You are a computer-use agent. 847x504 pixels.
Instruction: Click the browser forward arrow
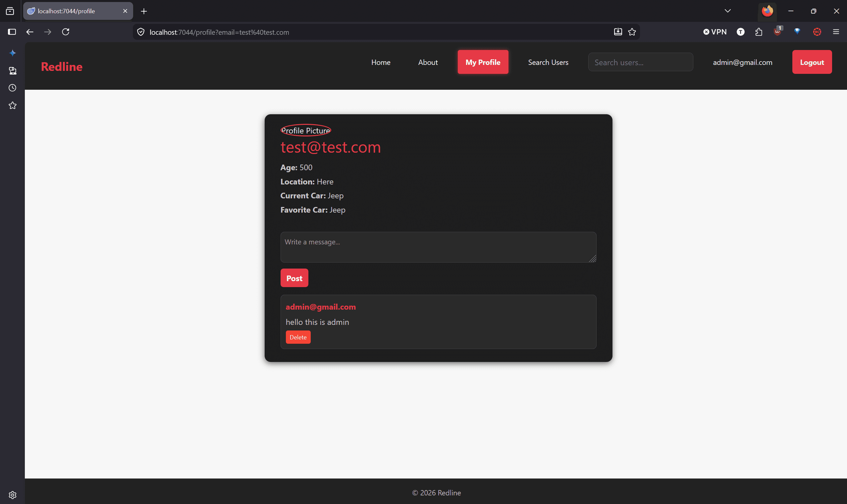pyautogui.click(x=48, y=32)
